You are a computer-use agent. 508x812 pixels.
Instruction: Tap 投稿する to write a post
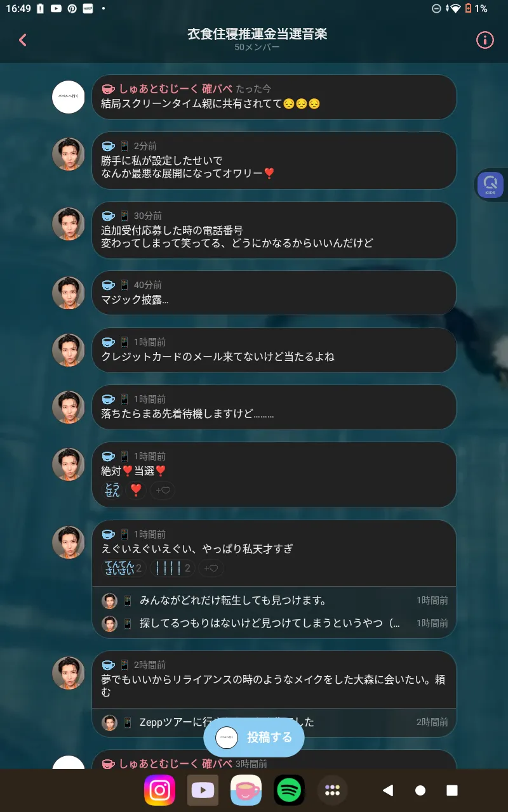tap(254, 738)
